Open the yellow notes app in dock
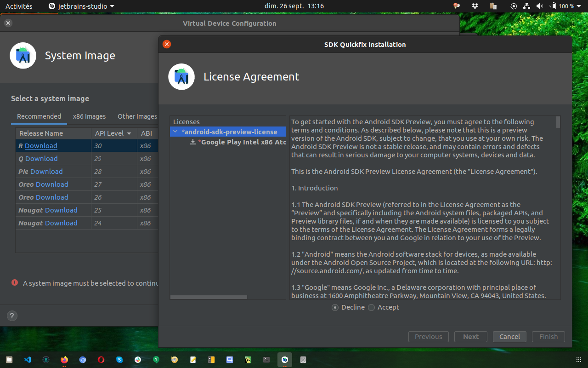This screenshot has width=588, height=368. tap(193, 360)
